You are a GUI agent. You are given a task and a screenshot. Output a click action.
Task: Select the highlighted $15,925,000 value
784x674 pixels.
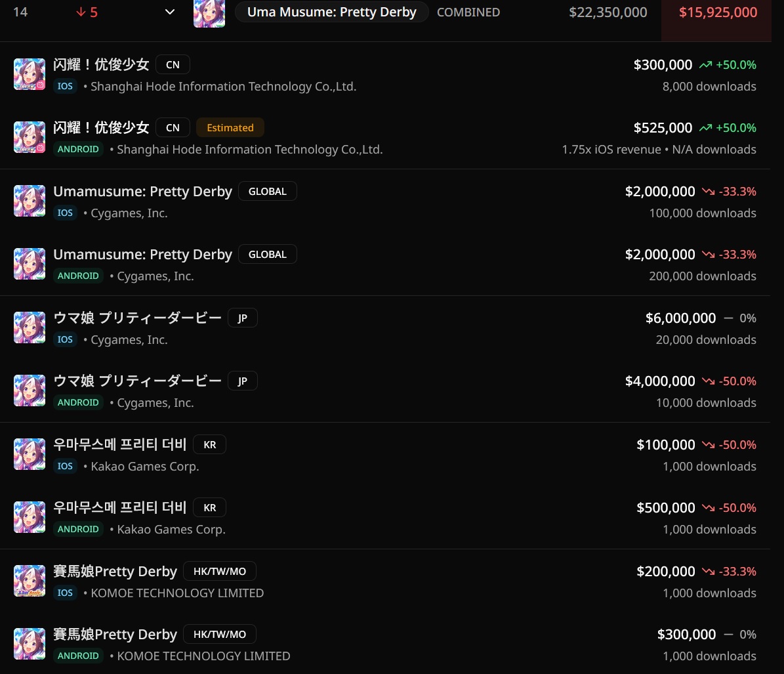pyautogui.click(x=718, y=12)
